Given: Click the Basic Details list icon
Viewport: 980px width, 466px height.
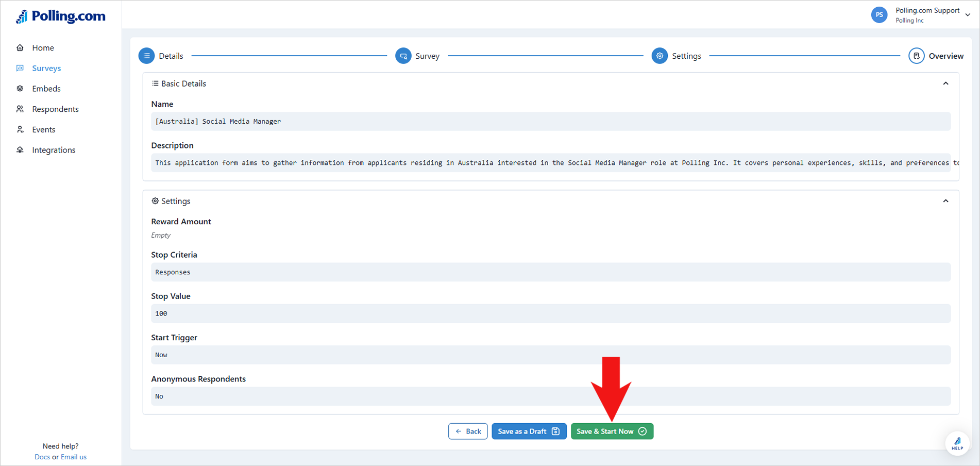Looking at the screenshot, I should coord(155,84).
